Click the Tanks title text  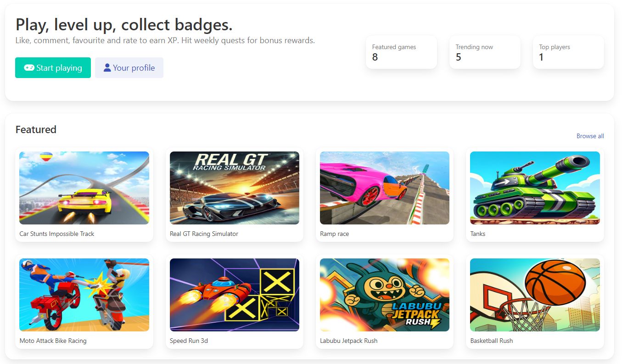pos(478,234)
